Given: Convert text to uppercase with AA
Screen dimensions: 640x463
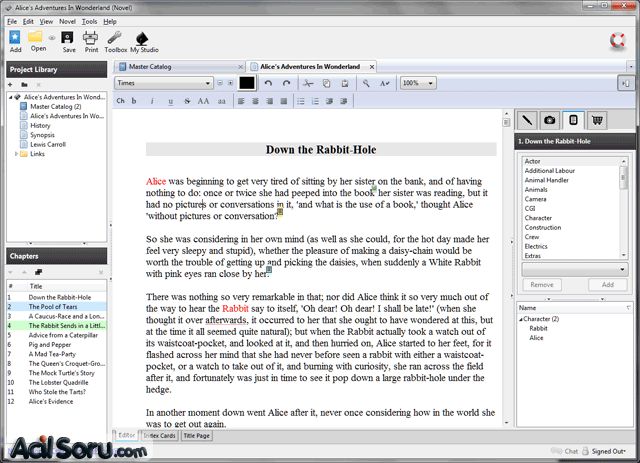Looking at the screenshot, I should pyautogui.click(x=203, y=101).
